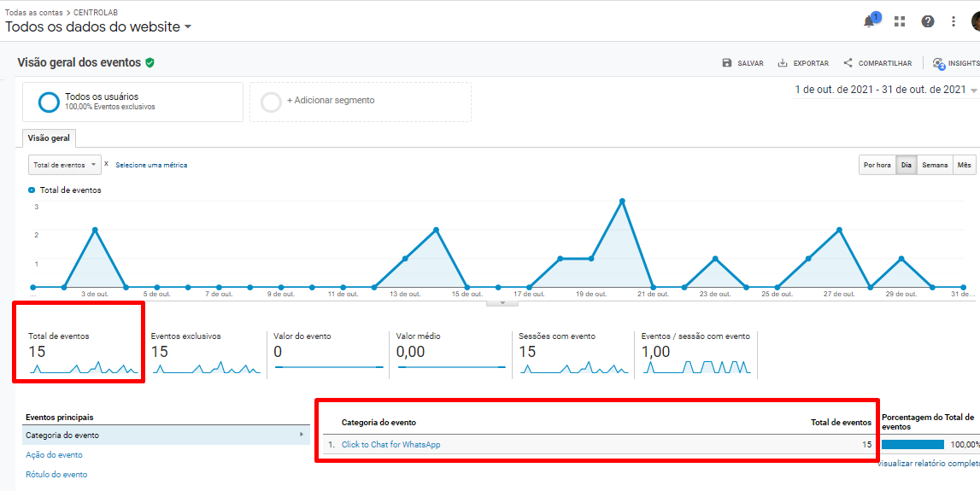980x491 pixels.
Task: Click the green verified shield icon
Action: point(150,62)
